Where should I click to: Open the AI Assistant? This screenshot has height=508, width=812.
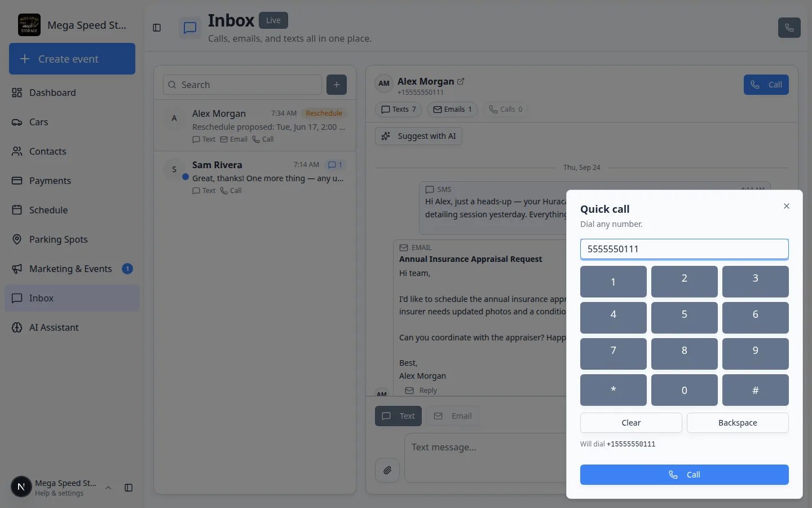point(72,327)
